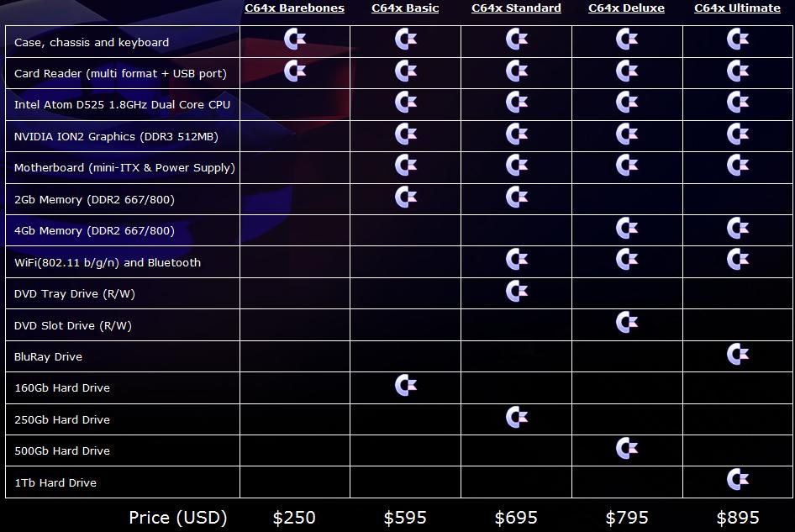Click Commodore logo for Barebones Case row
The height and width of the screenshot is (532, 795).
295,40
